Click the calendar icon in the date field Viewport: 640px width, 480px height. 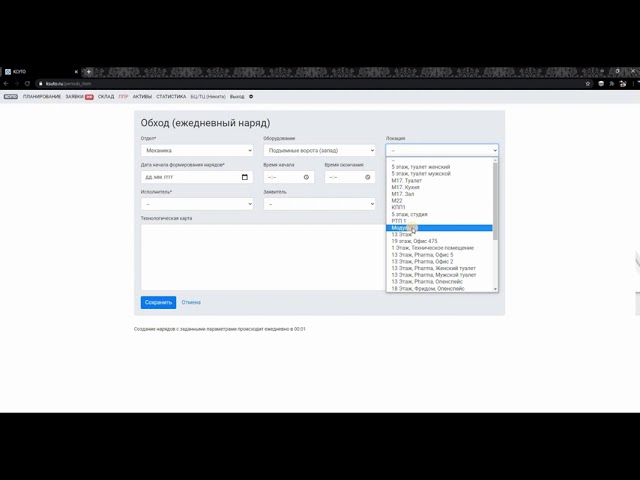[x=246, y=177]
